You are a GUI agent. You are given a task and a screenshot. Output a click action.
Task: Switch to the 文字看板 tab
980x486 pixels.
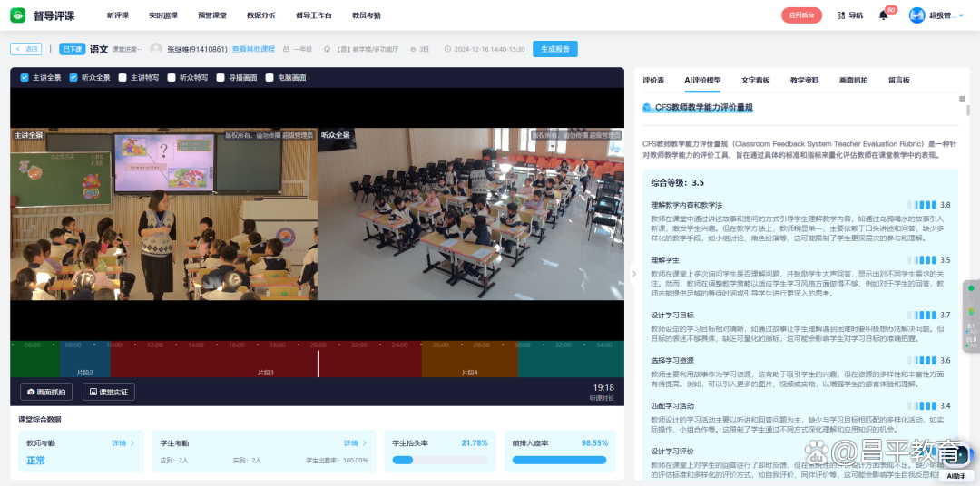[755, 81]
